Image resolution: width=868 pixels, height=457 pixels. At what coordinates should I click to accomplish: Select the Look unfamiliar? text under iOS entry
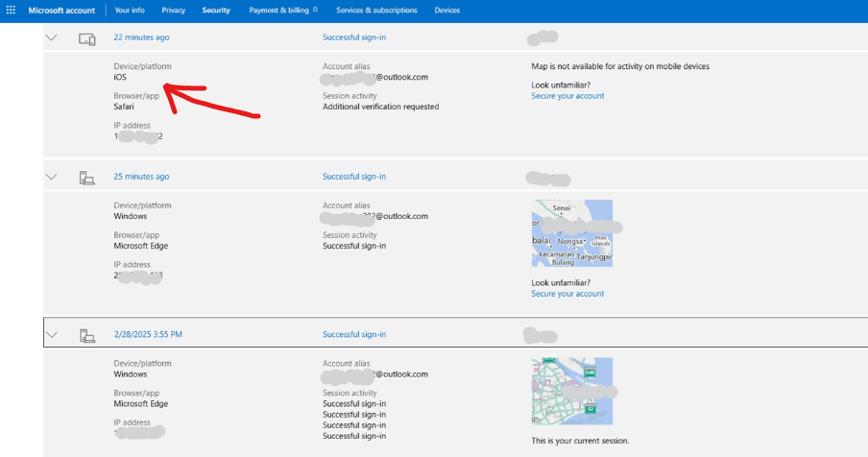pos(561,85)
